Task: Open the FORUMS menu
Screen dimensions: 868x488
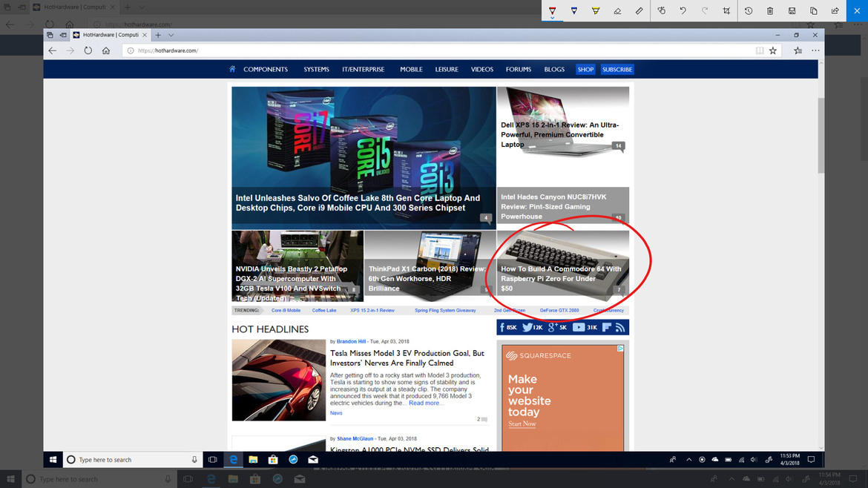Action: click(x=518, y=69)
